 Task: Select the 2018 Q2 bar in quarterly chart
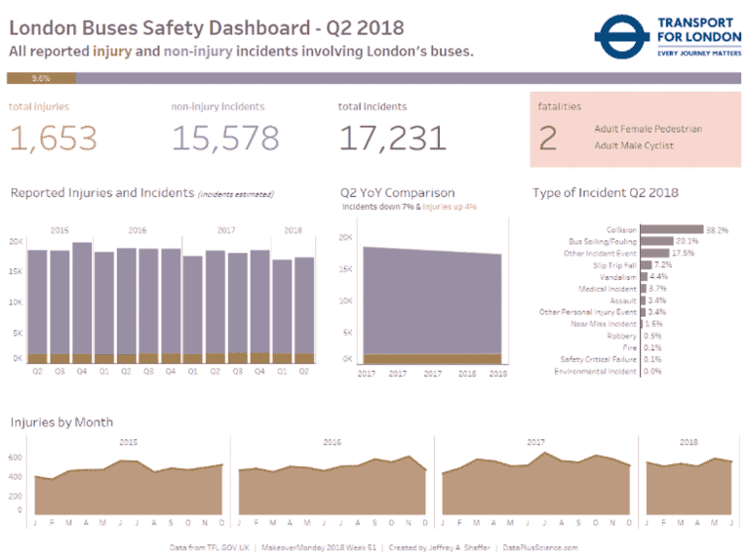pos(304,310)
